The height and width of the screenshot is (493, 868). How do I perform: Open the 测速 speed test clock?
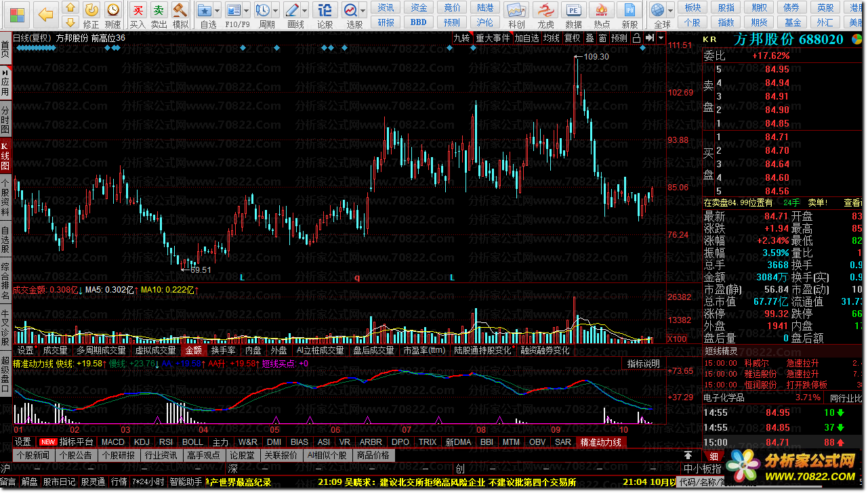coord(112,10)
